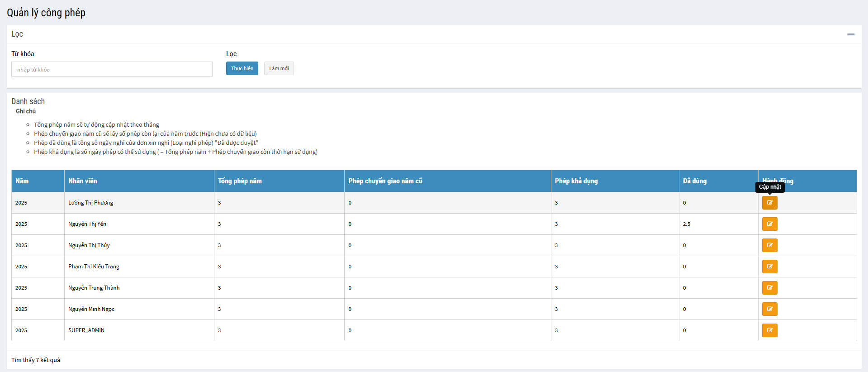Click the Năm column header
Screen dimensions: 868x372
pos(22,181)
